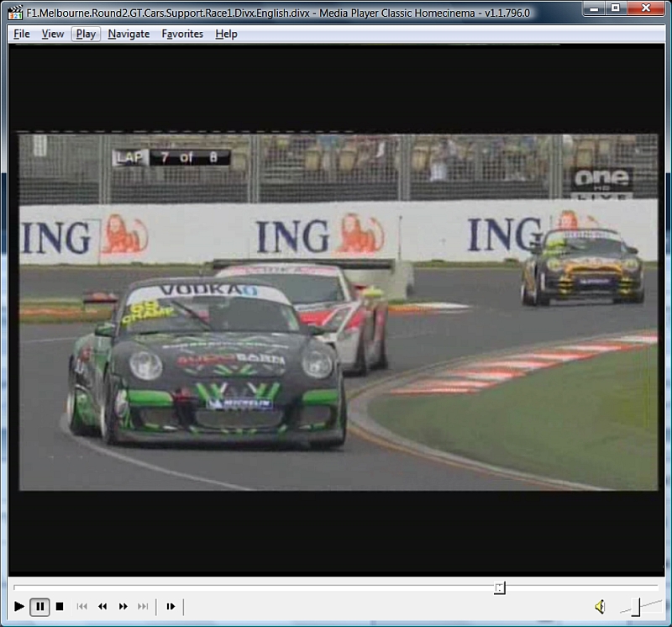This screenshot has height=627, width=672.
Task: Click the rewind (decrease speed) icon
Action: [x=102, y=606]
